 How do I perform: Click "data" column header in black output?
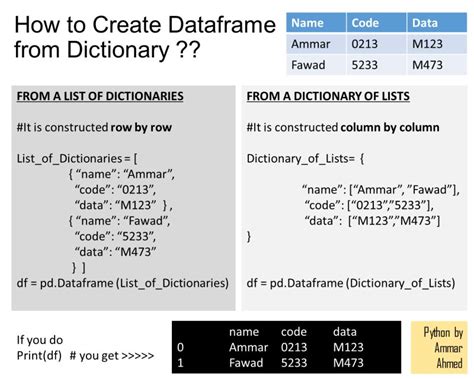(345, 332)
